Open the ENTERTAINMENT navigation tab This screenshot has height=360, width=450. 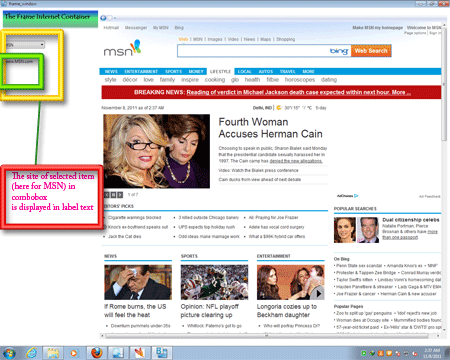point(141,72)
